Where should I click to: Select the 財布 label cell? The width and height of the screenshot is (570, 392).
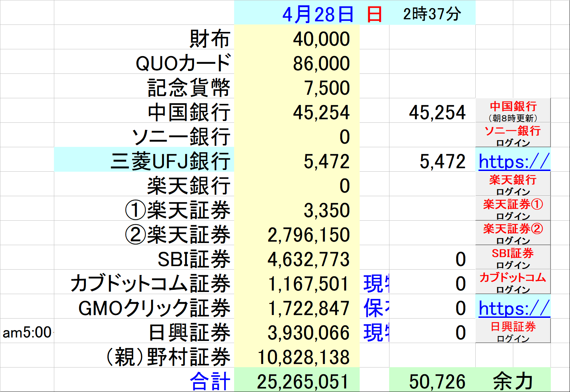(144, 37)
